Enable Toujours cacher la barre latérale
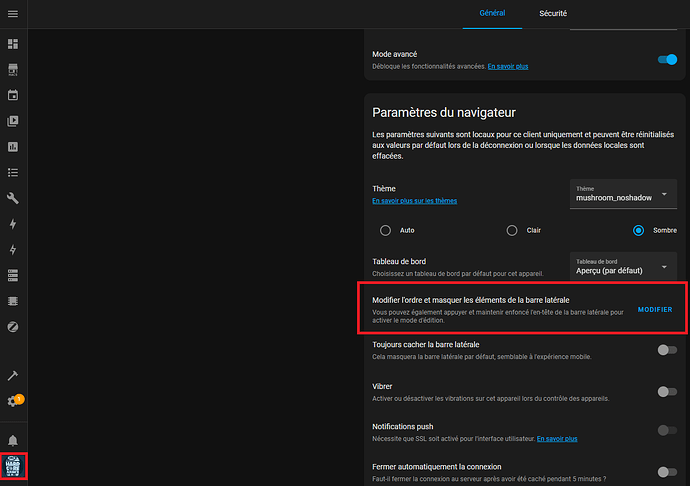This screenshot has height=486, width=690. [667, 349]
